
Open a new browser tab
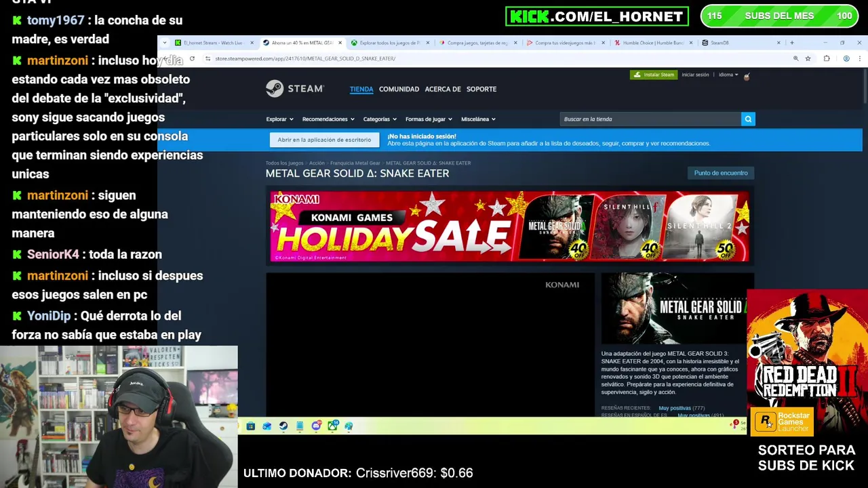point(791,43)
